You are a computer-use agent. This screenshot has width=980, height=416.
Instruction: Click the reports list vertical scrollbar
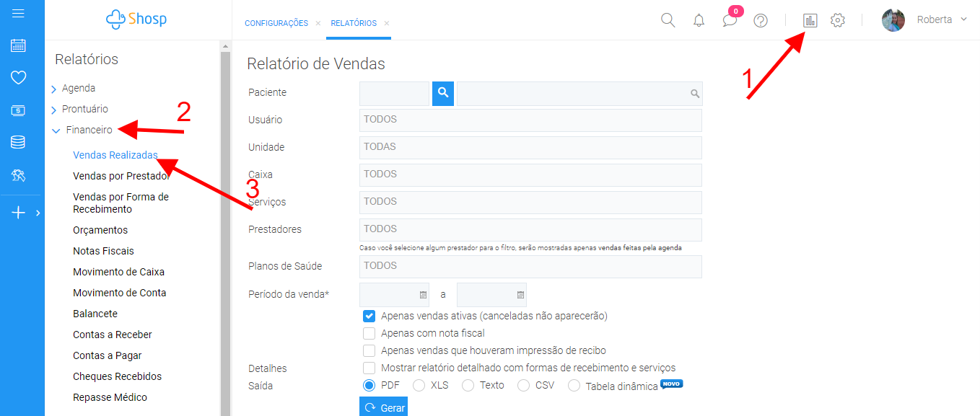[225, 231]
